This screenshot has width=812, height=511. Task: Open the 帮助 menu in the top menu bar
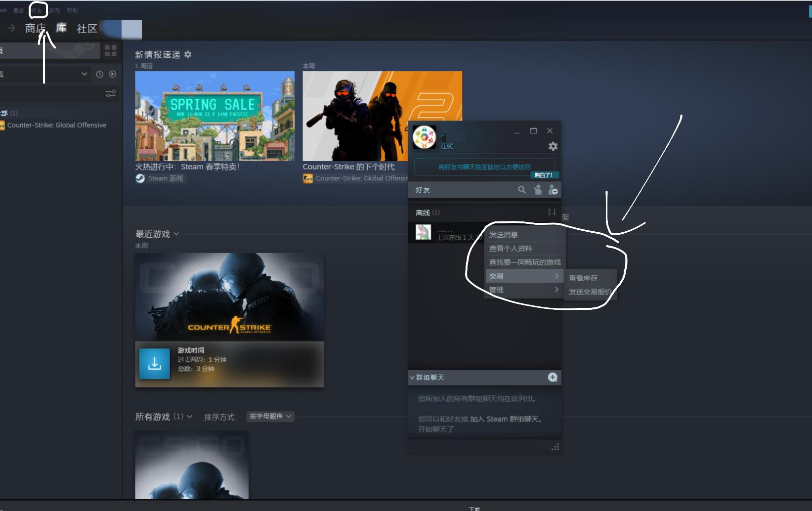click(x=72, y=10)
